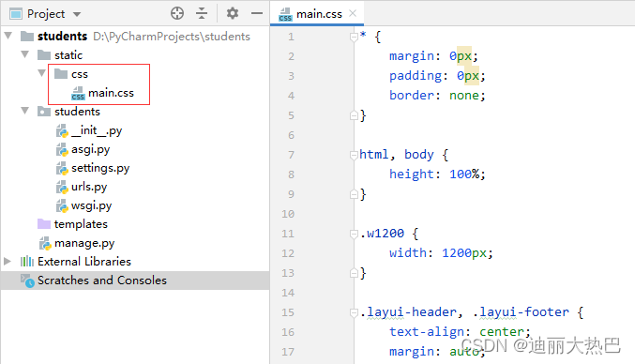635x364 pixels.
Task: Click the Project panel window icon
Action: click(16, 14)
